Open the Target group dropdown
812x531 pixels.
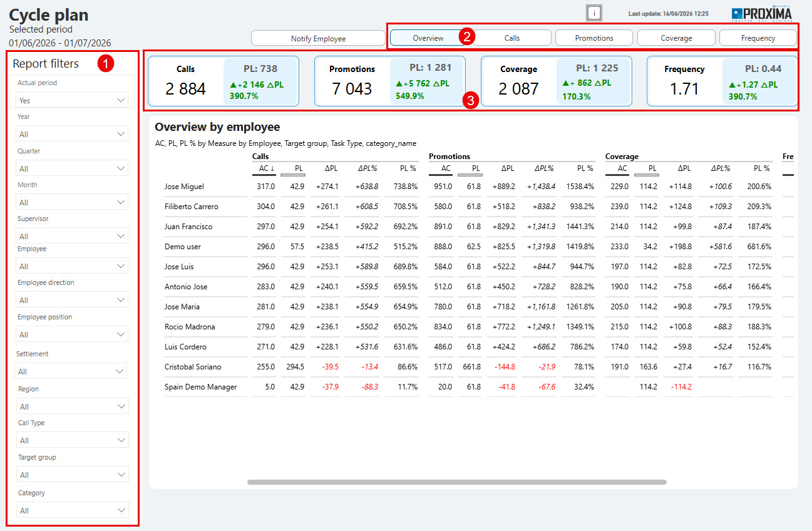[x=71, y=475]
